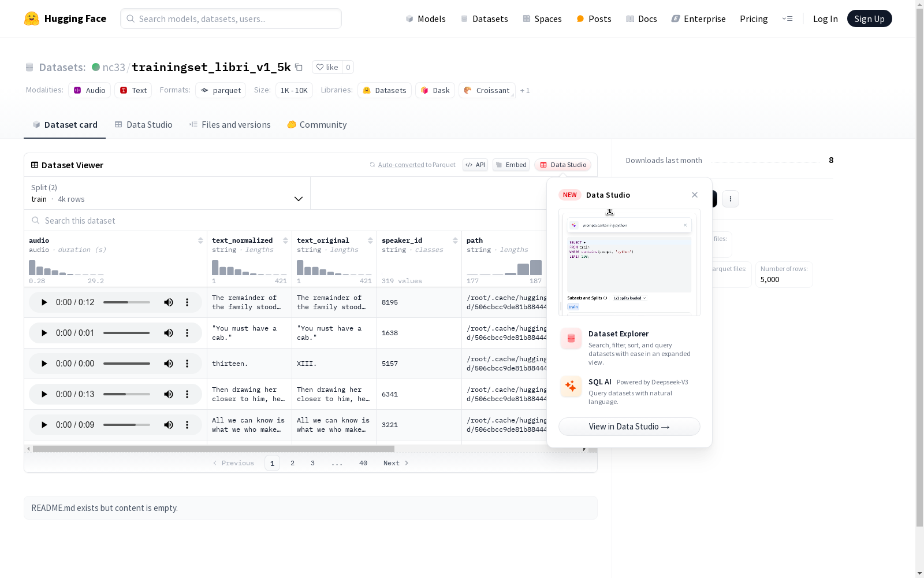Play audio for the 0:09 row

(44, 425)
